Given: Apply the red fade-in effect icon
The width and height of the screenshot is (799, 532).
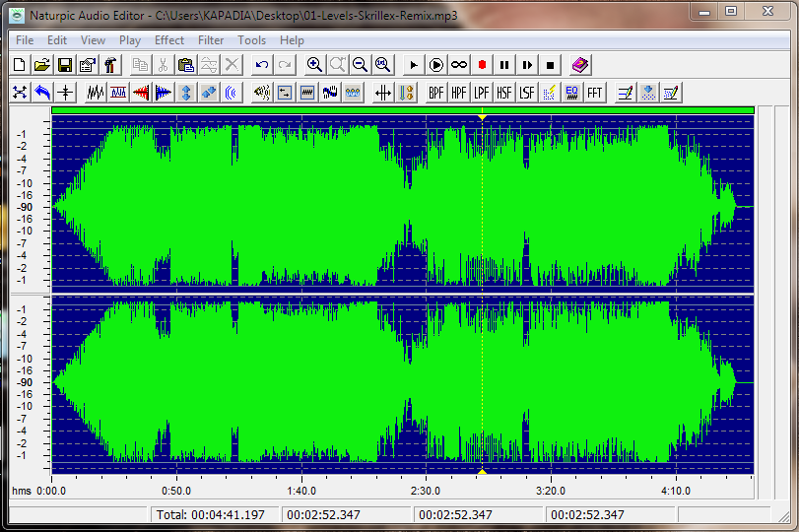Looking at the screenshot, I should [140, 93].
